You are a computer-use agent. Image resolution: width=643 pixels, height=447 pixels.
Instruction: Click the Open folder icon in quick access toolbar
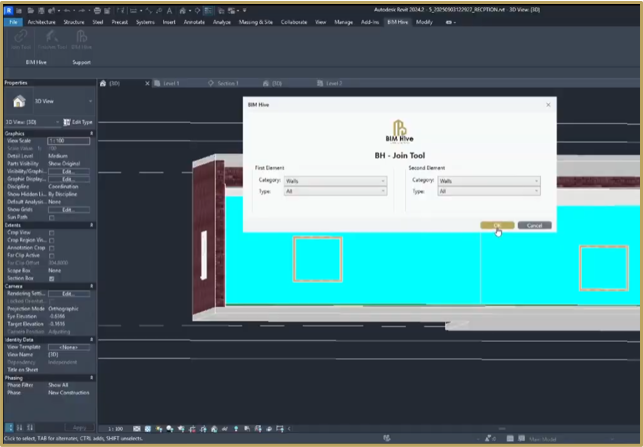pyautogui.click(x=31, y=10)
